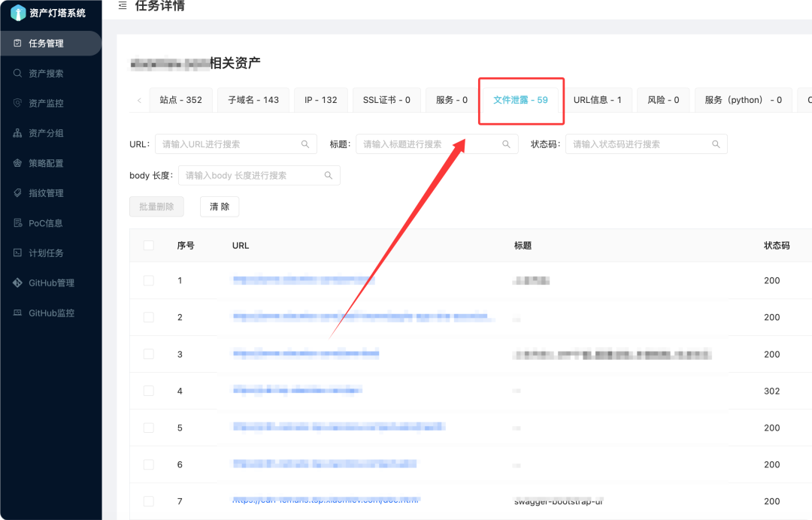The image size is (812, 520).
Task: Click status code 302 in row 4
Action: [x=771, y=392]
